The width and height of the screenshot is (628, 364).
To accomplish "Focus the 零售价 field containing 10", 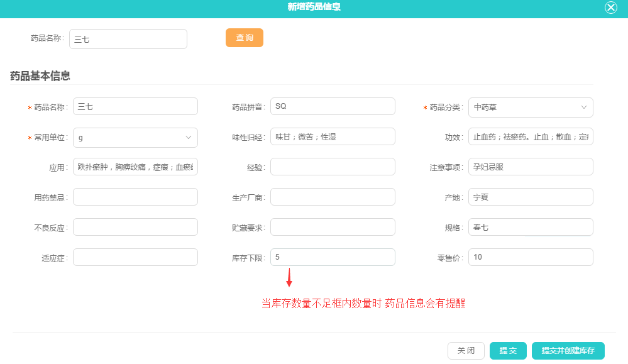I will pos(531,257).
